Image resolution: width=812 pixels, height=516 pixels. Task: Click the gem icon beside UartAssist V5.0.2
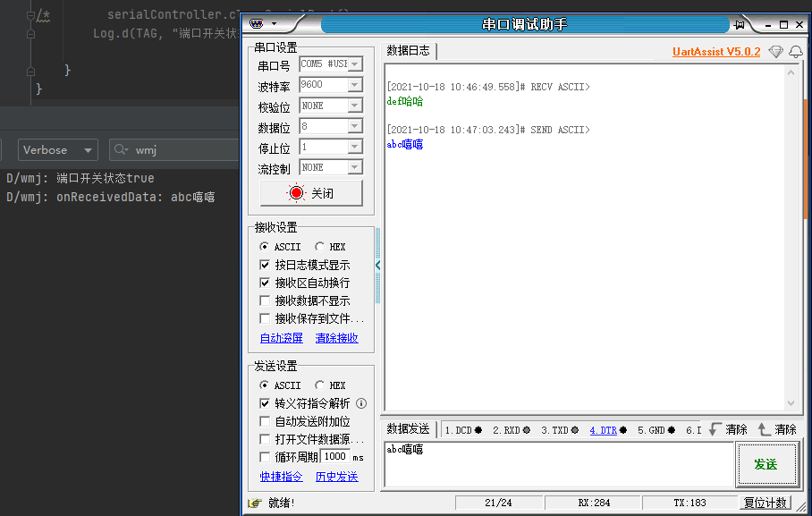[775, 51]
